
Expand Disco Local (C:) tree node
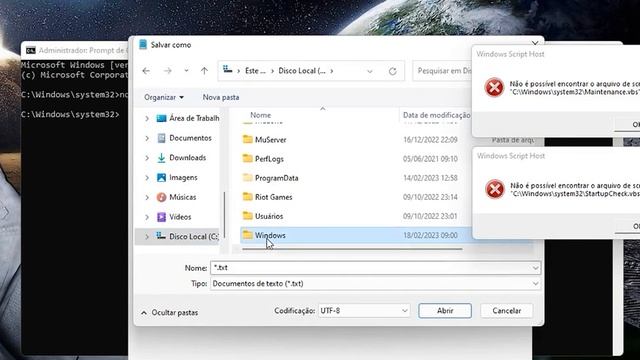coord(147,237)
